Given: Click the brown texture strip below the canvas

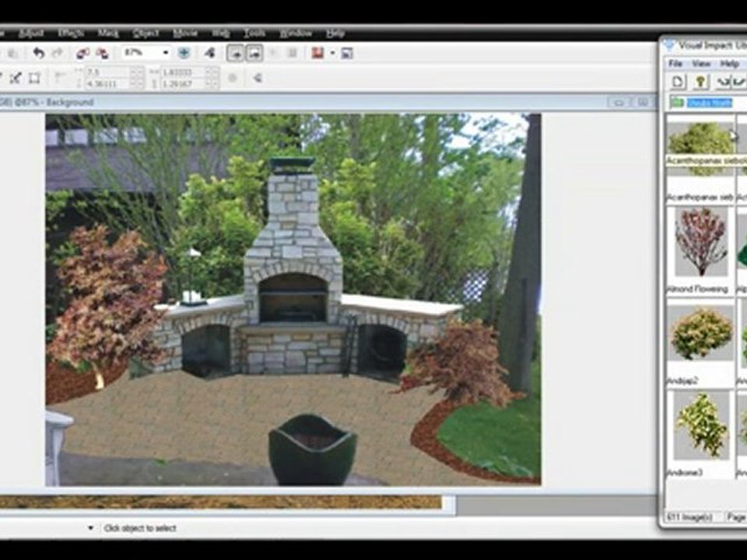Looking at the screenshot, I should click(x=220, y=502).
